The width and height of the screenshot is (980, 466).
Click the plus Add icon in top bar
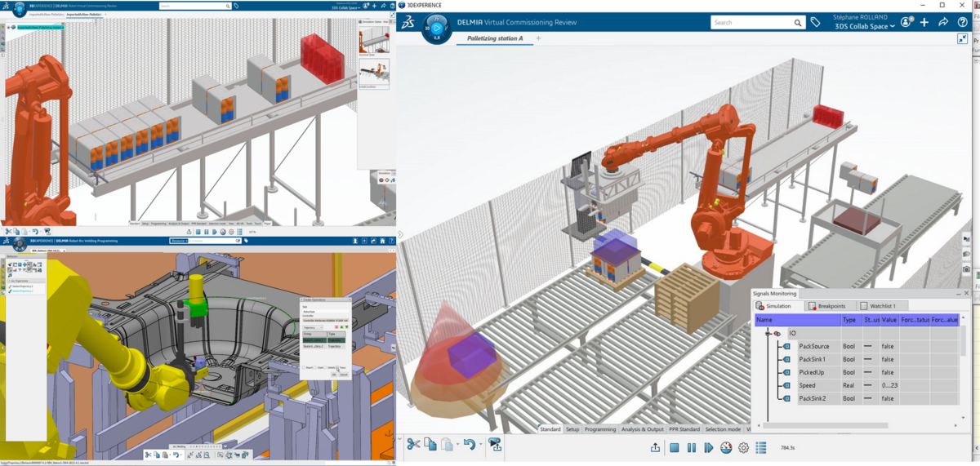tap(925, 22)
